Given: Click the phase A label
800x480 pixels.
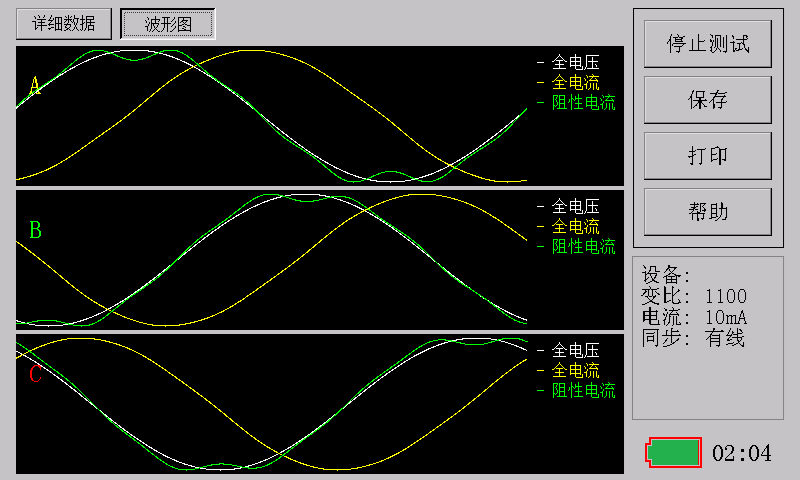Looking at the screenshot, I should point(35,87).
